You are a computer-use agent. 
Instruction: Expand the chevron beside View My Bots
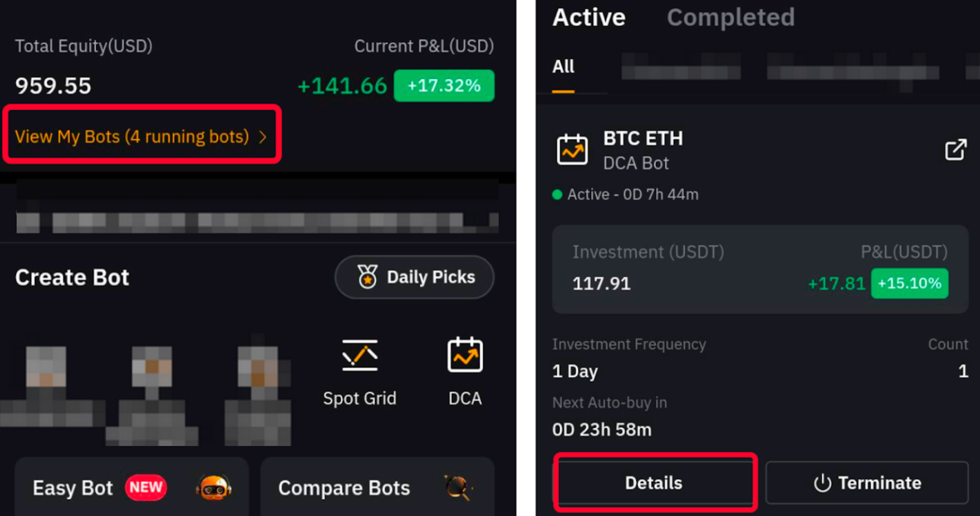point(263,137)
